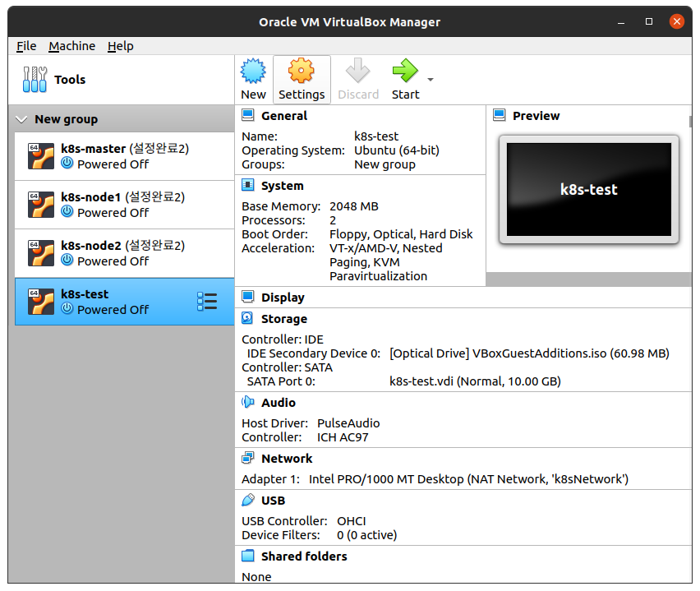Screen dimensions: 700x591
Task: Click the k8s-test.vdi hard disk entry
Action: 475,381
